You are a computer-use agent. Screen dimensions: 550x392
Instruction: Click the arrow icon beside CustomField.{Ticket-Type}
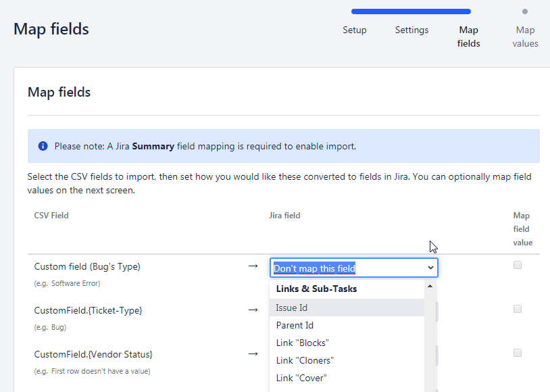tap(253, 310)
